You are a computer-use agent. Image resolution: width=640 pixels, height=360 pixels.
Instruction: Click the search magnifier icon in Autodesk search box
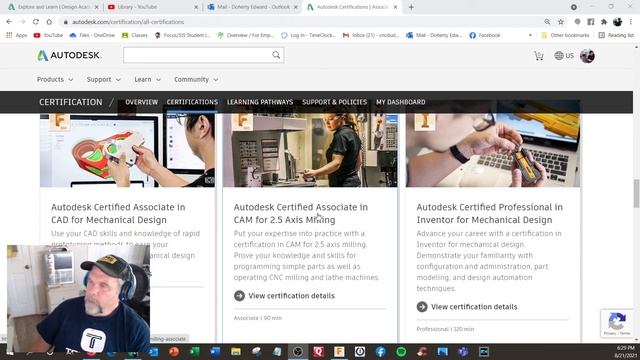tap(276, 55)
